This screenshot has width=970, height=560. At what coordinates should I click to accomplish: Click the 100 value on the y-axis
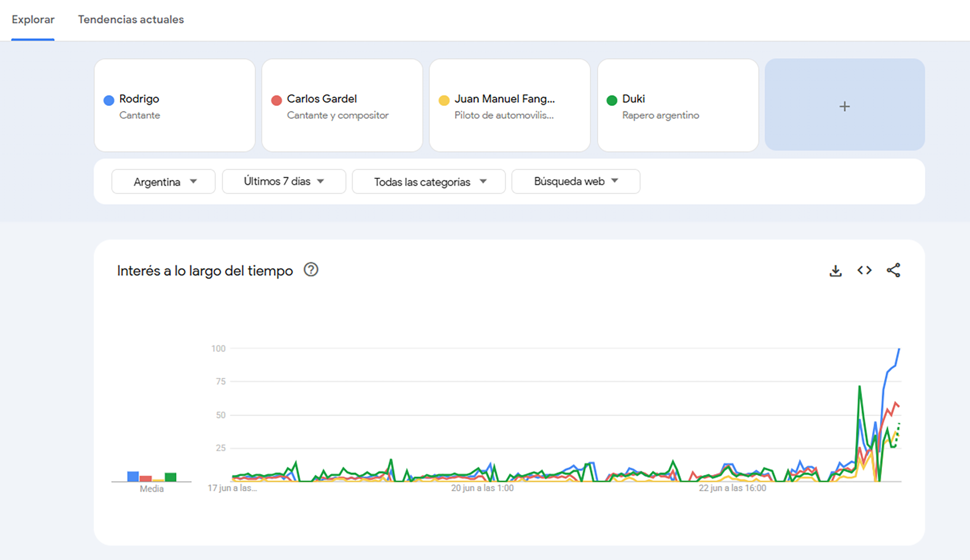tap(218, 348)
